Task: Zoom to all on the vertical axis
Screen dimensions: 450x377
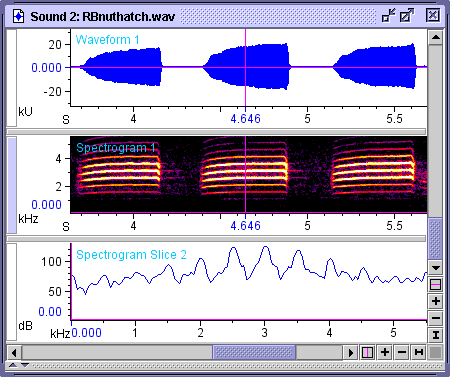Action: pyautogui.click(x=435, y=334)
